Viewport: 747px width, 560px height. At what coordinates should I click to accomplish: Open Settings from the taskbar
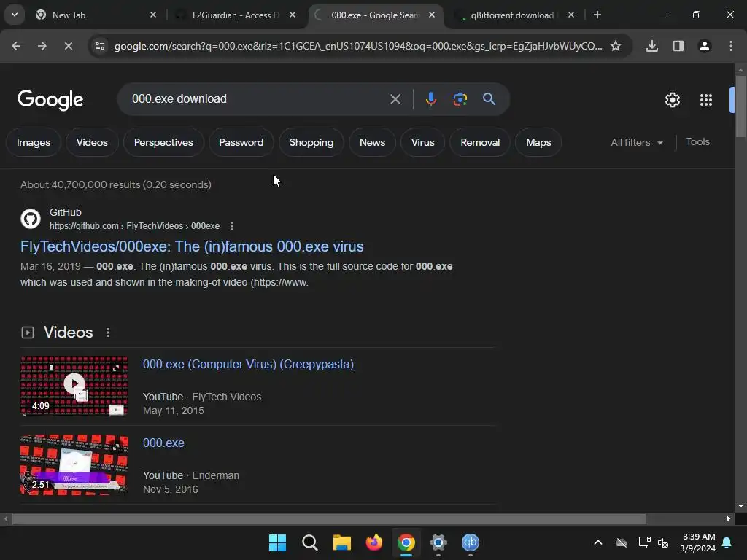(x=438, y=542)
